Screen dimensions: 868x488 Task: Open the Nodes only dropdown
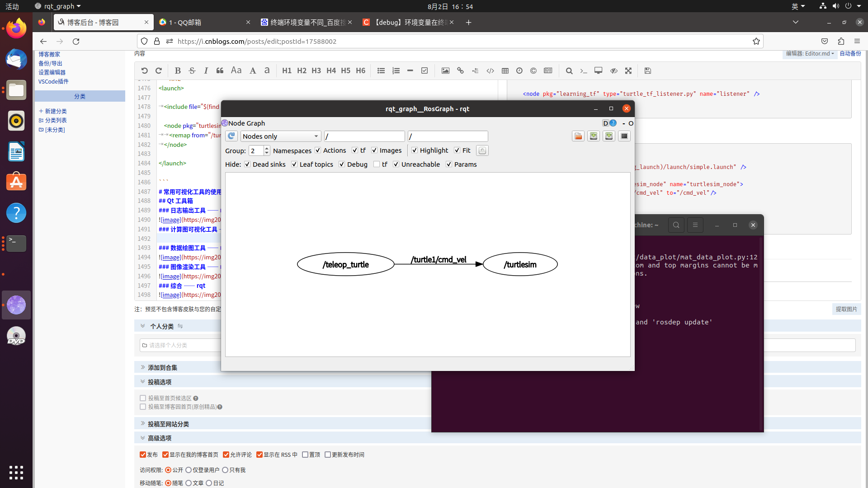pyautogui.click(x=280, y=136)
